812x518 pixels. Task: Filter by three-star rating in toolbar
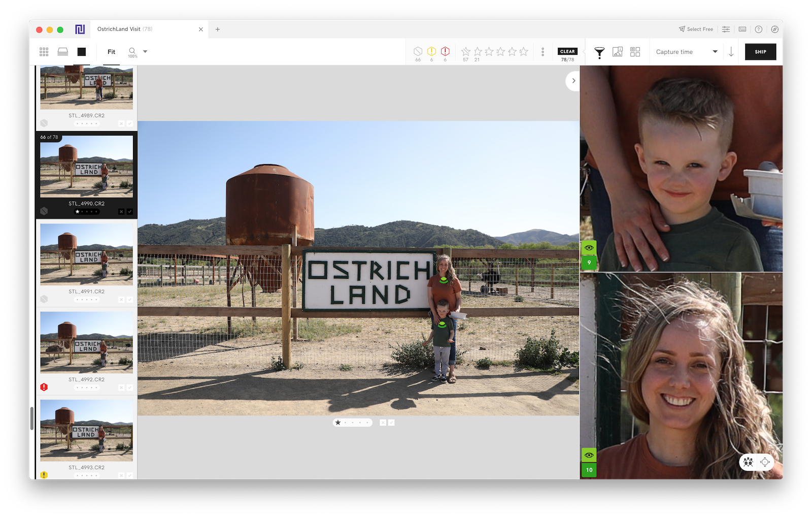(501, 52)
